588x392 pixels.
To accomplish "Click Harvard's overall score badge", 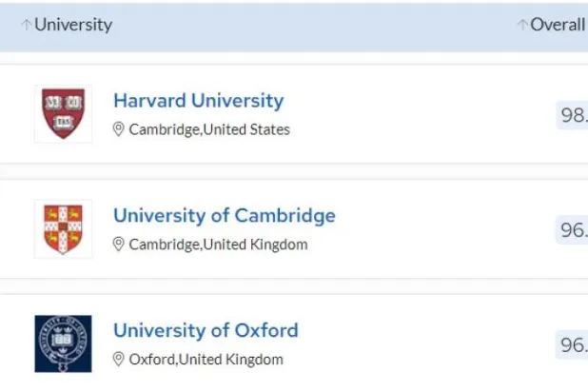I will tap(573, 115).
